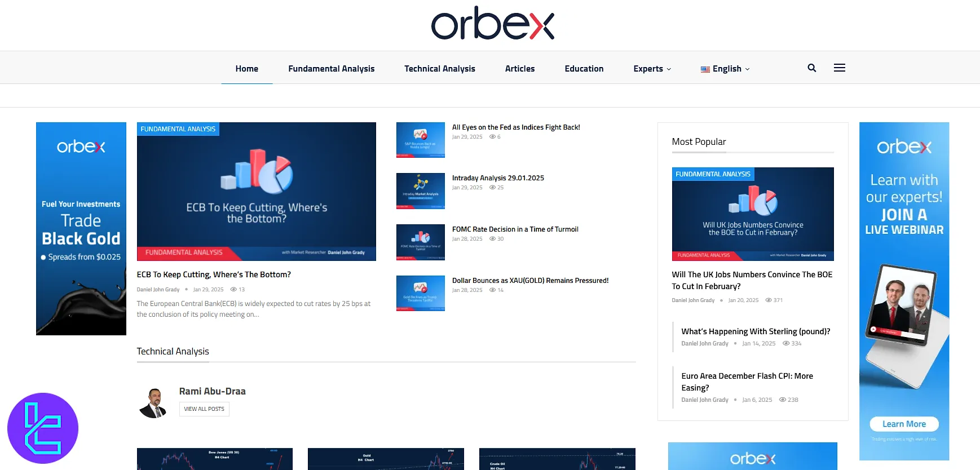Click the Orbex logo at top
This screenshot has height=470, width=980.
point(493,23)
